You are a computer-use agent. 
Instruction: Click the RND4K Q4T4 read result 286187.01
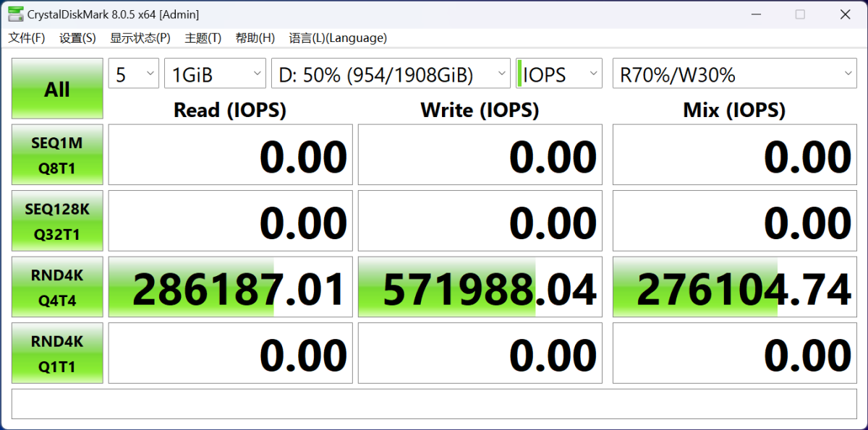pos(230,288)
